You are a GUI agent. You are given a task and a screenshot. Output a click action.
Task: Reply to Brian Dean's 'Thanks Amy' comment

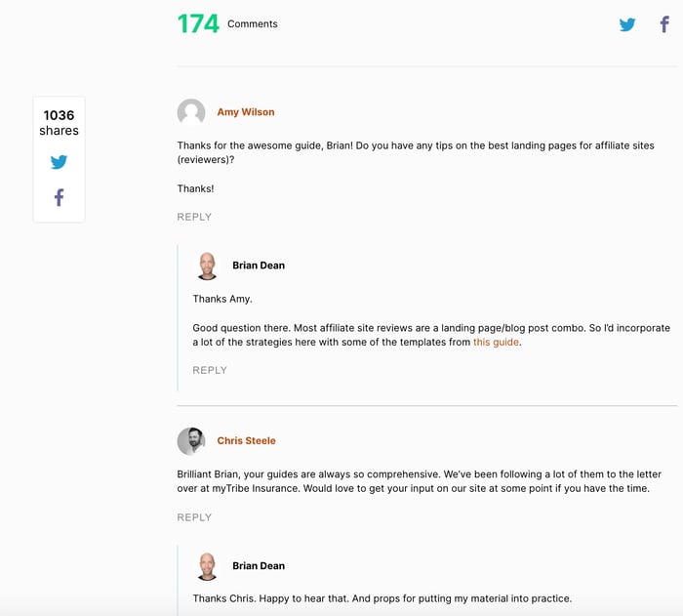(x=210, y=370)
